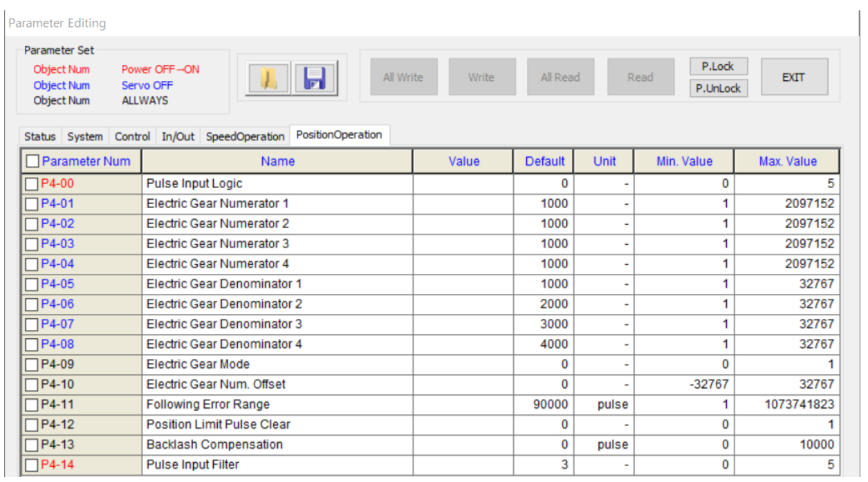Check the P4-00 parameter checkbox
Screen dimensions: 868x482
pos(31,184)
